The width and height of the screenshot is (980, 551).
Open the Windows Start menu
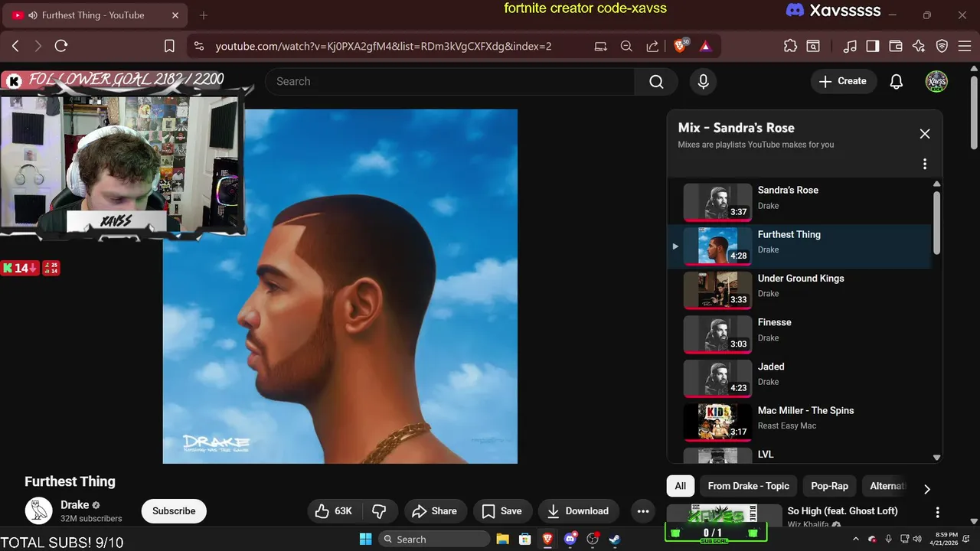click(x=365, y=539)
